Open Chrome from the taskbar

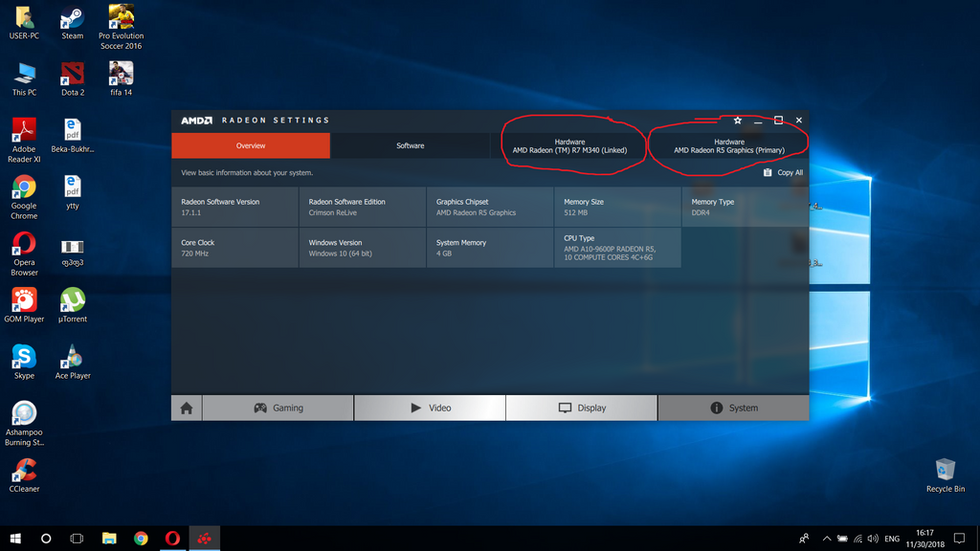point(142,539)
